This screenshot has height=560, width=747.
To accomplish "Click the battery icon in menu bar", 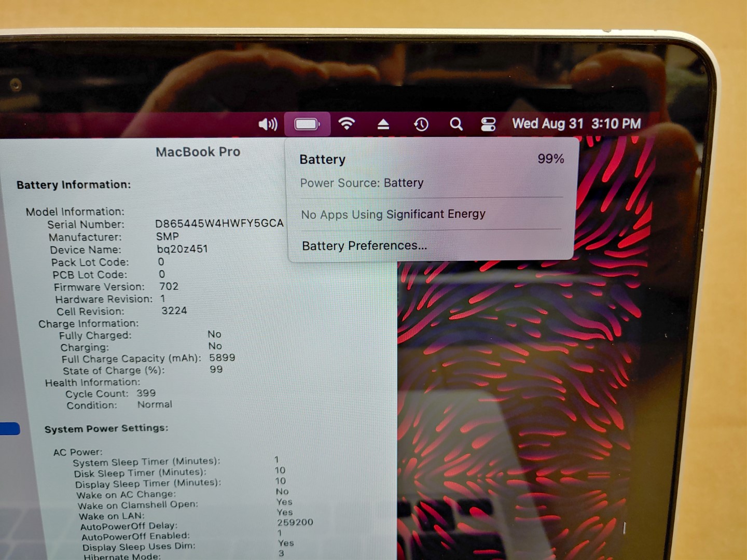I will tap(307, 124).
